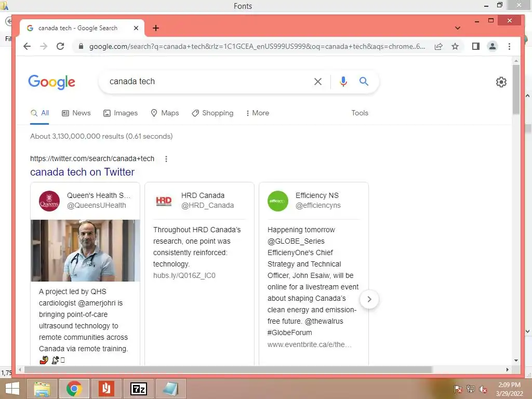Open the @QueensUHealth handle
The height and width of the screenshot is (399, 532).
(96, 205)
